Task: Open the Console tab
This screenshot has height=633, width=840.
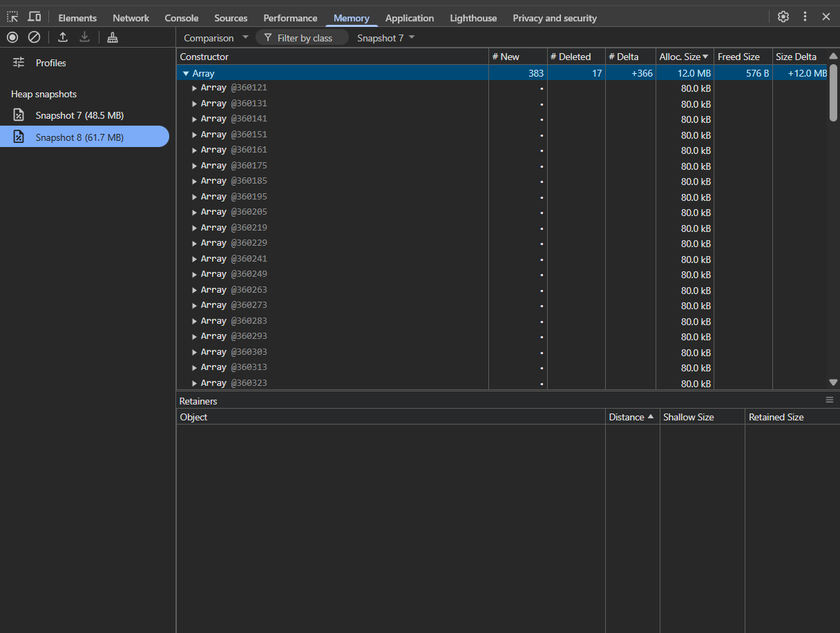Action: click(x=182, y=18)
